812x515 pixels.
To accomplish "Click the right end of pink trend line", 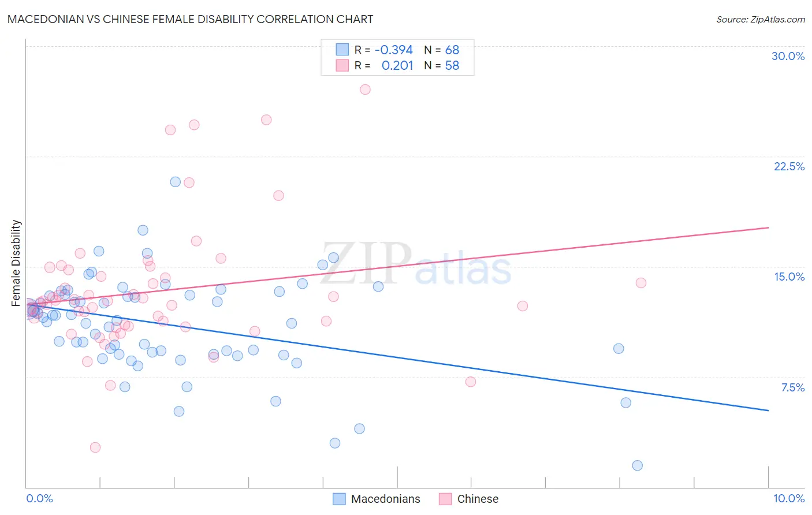I will (x=768, y=227).
